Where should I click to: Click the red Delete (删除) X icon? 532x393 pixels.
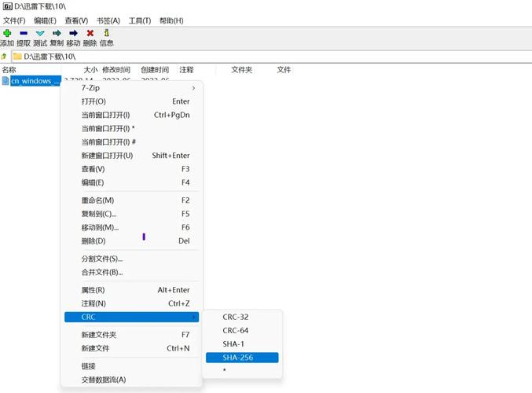[x=90, y=33]
